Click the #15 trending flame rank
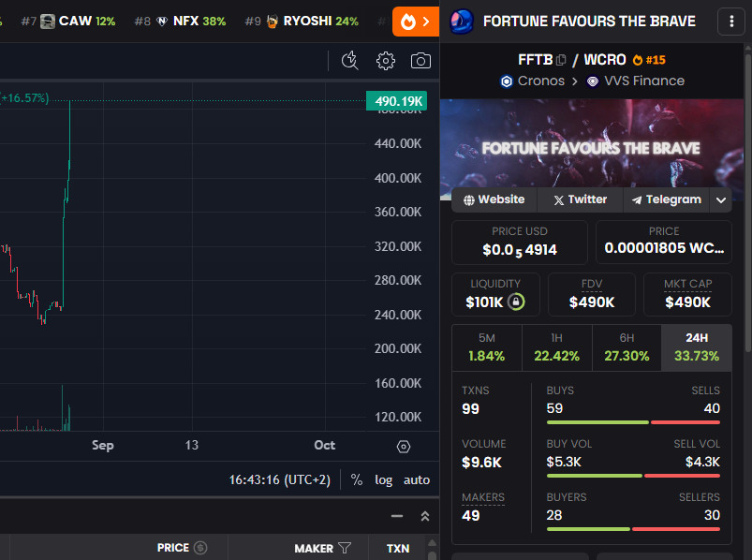The image size is (752, 560). 649,60
